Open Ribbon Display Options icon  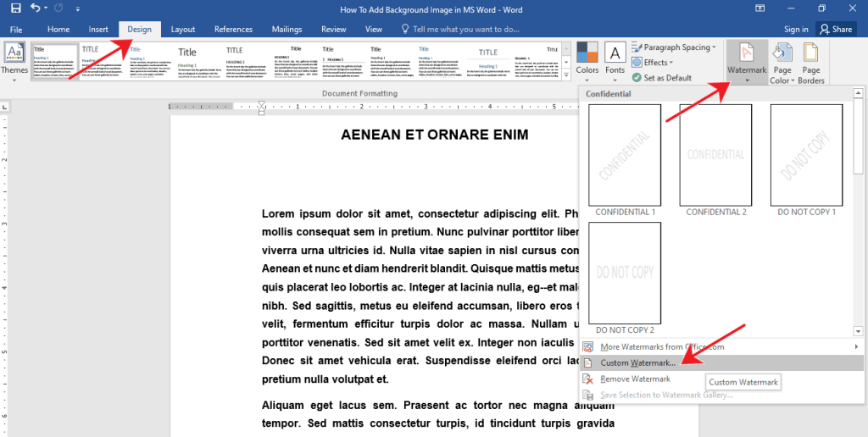[760, 8]
